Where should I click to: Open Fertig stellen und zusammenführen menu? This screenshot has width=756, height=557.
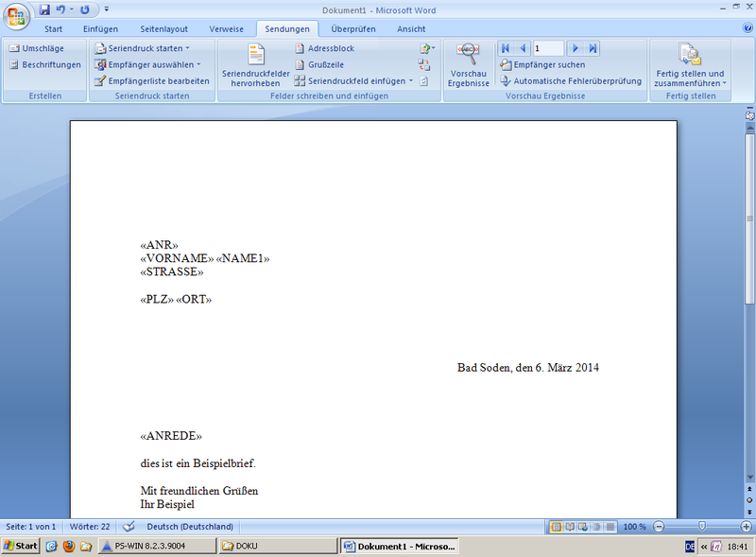click(x=690, y=65)
